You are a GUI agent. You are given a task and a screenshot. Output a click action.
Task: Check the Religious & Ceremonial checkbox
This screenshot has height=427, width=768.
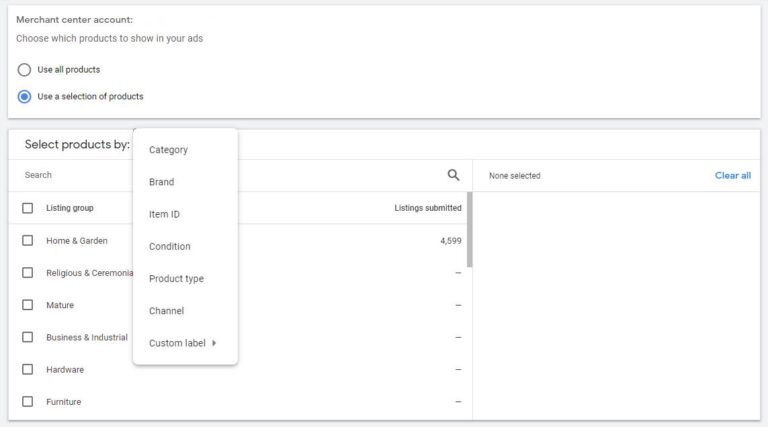(27, 273)
